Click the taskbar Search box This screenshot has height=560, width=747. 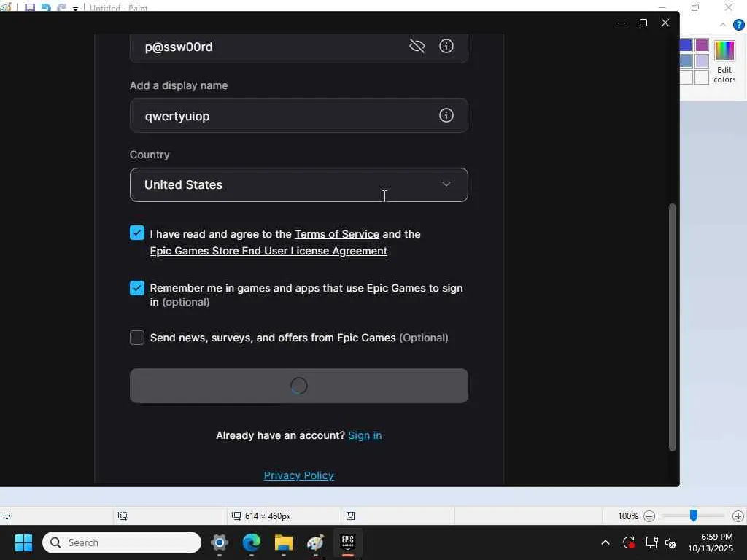pos(122,542)
